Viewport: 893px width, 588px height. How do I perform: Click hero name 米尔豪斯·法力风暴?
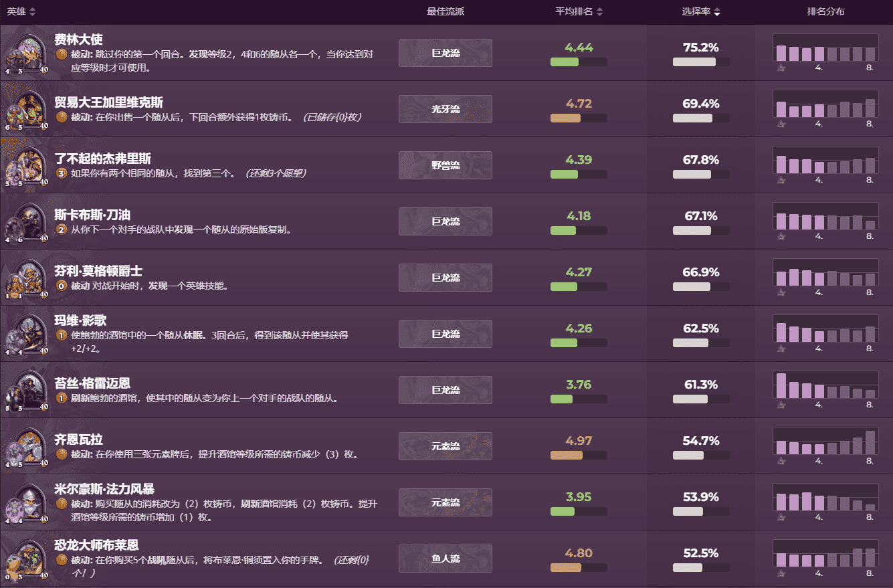coord(104,489)
